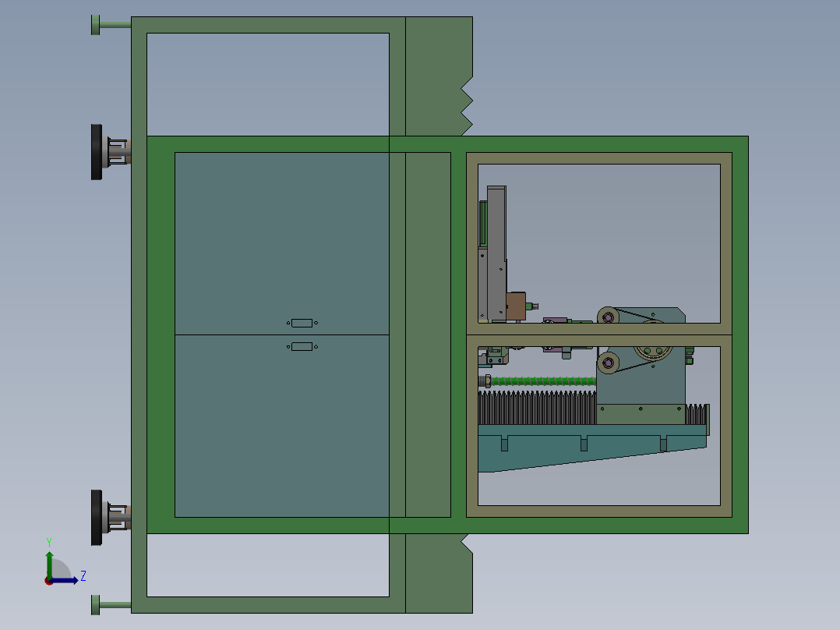Select the brown motor block
This screenshot has height=630, width=840.
coord(516,306)
